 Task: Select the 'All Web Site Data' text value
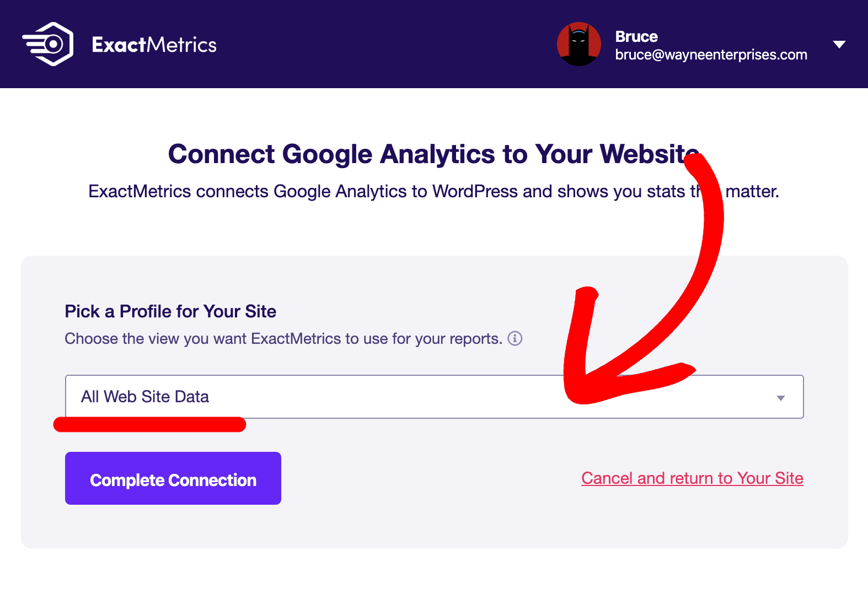(145, 397)
